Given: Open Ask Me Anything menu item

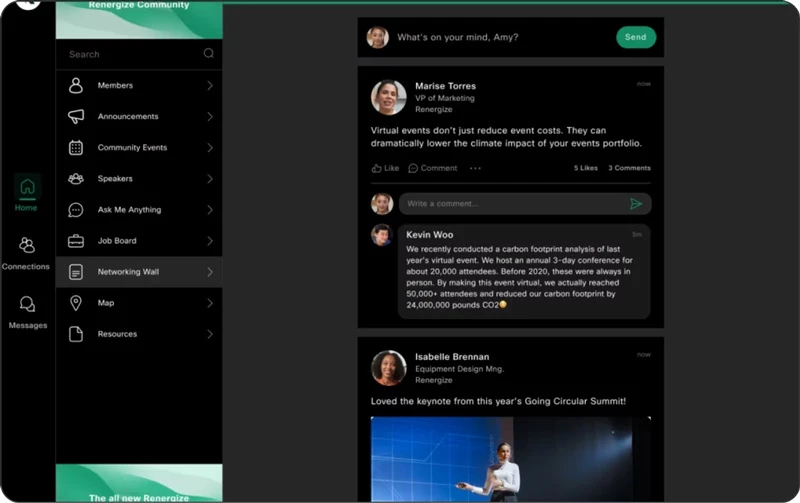Looking at the screenshot, I should (x=129, y=210).
